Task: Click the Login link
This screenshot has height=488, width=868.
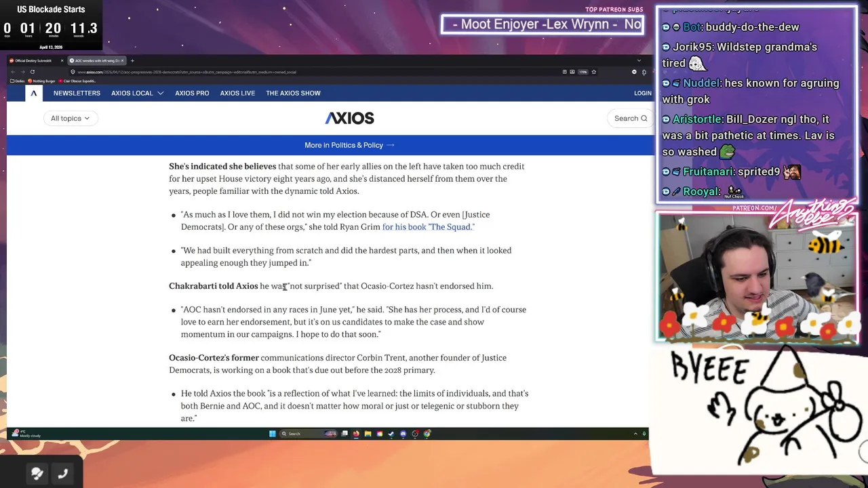Action: tap(642, 93)
